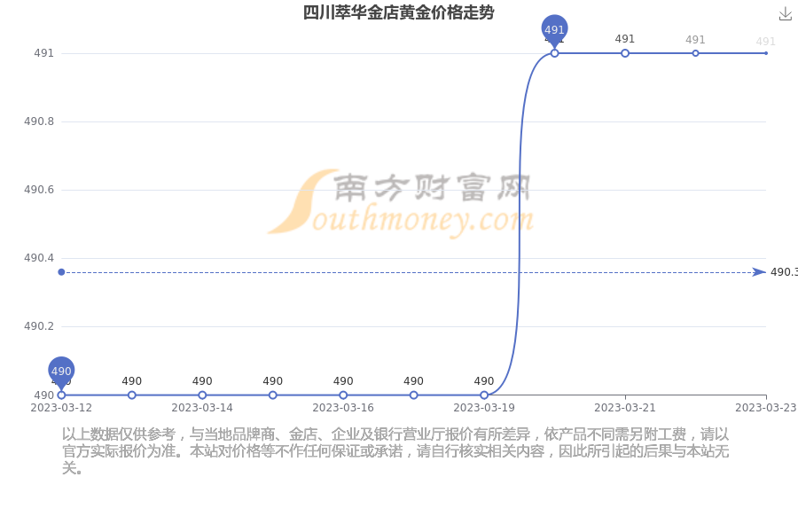The width and height of the screenshot is (798, 532).
Task: Click the x-axis label 2023-03-16
Action: click(343, 408)
